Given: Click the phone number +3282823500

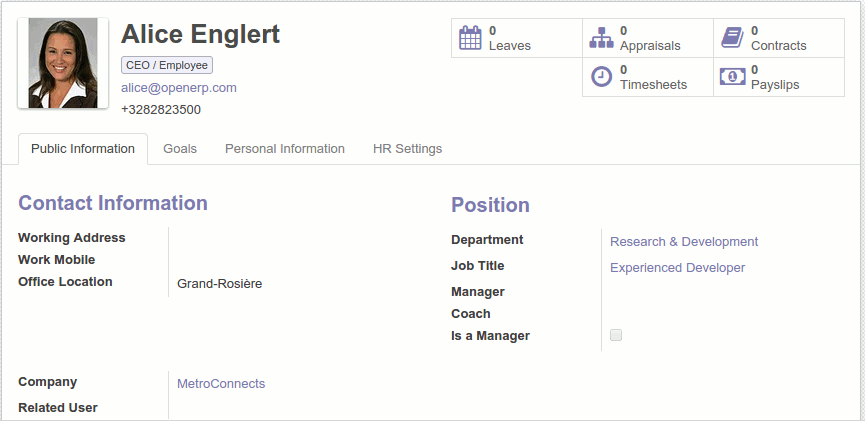Looking at the screenshot, I should [161, 110].
